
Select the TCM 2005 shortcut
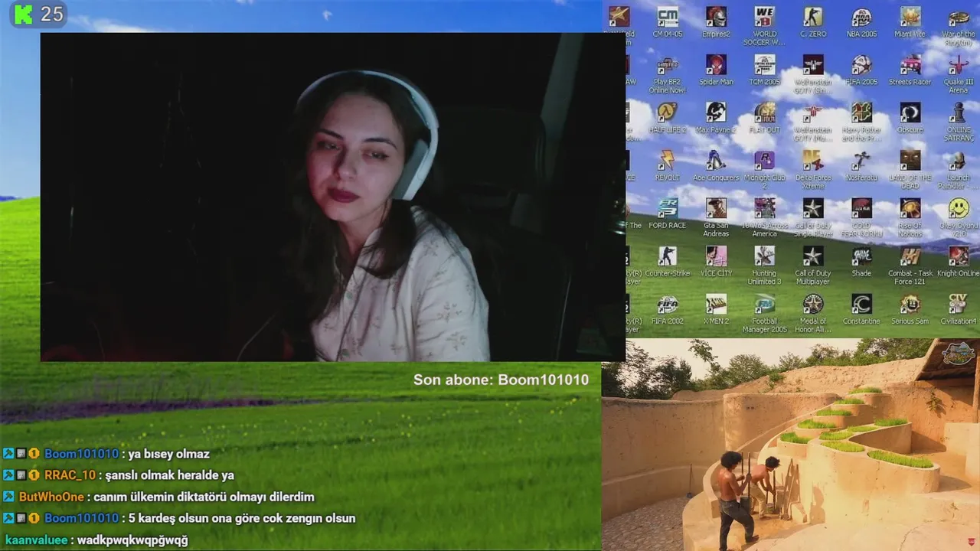[x=764, y=70]
